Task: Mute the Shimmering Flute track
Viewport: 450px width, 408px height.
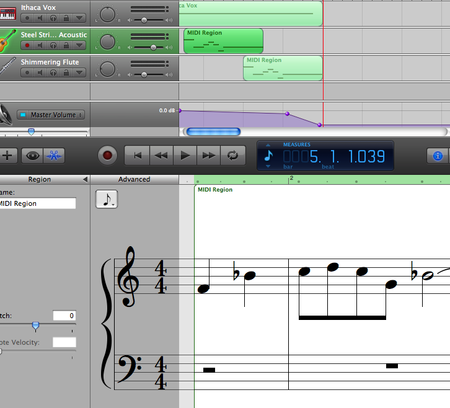Action: click(40, 72)
